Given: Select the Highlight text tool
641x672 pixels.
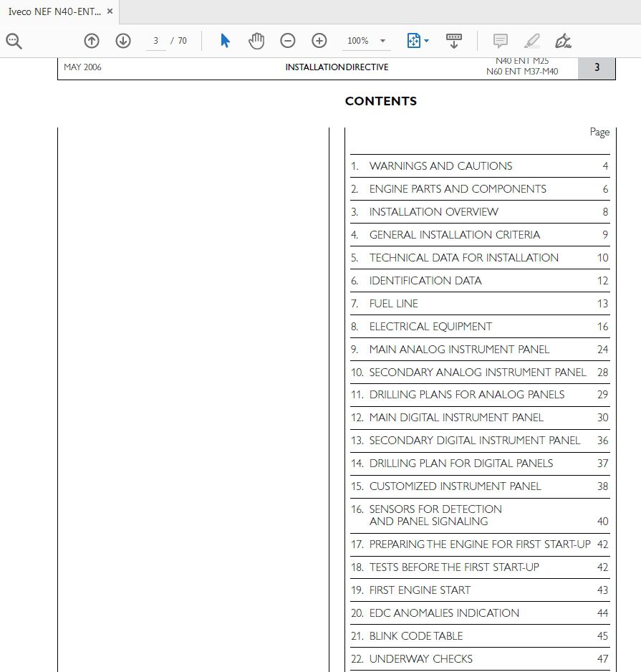Looking at the screenshot, I should (x=531, y=40).
